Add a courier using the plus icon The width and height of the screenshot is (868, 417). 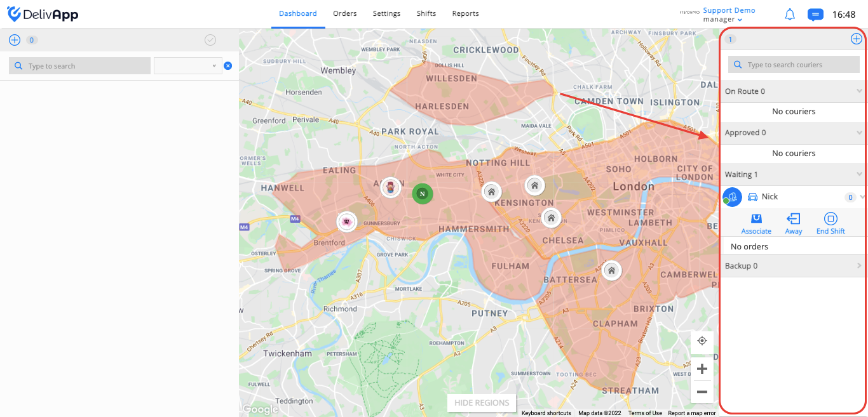click(x=857, y=39)
